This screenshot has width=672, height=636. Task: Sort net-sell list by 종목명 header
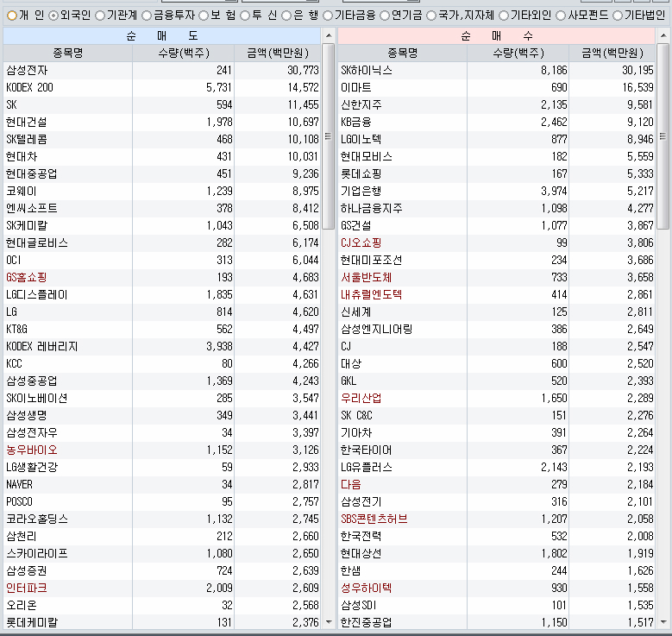coord(67,53)
